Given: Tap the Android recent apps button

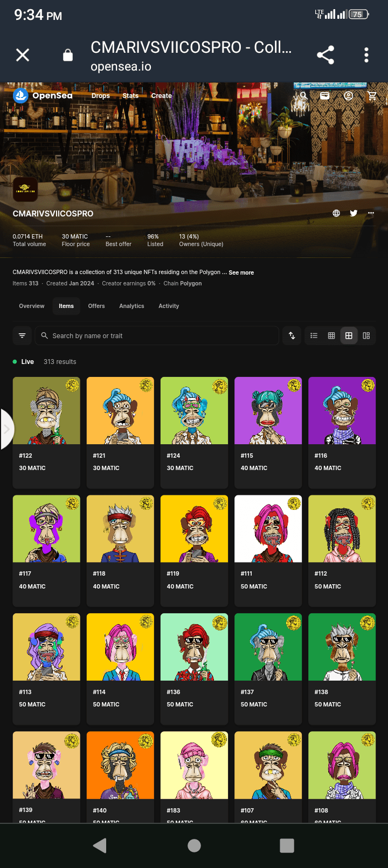Looking at the screenshot, I should tap(287, 846).
